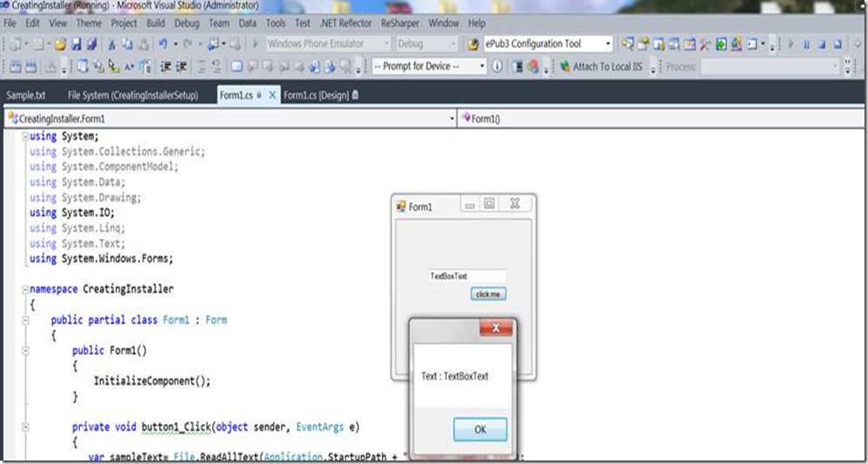Click the Stop debugging icon
868x464 pixels.
pos(822,43)
